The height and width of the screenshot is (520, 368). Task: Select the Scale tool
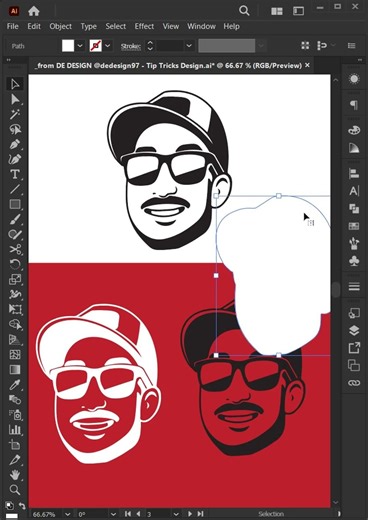coord(15,279)
